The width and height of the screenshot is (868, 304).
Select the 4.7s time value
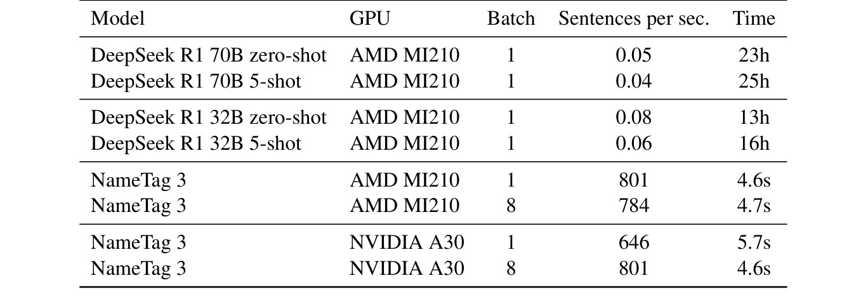pos(754,206)
